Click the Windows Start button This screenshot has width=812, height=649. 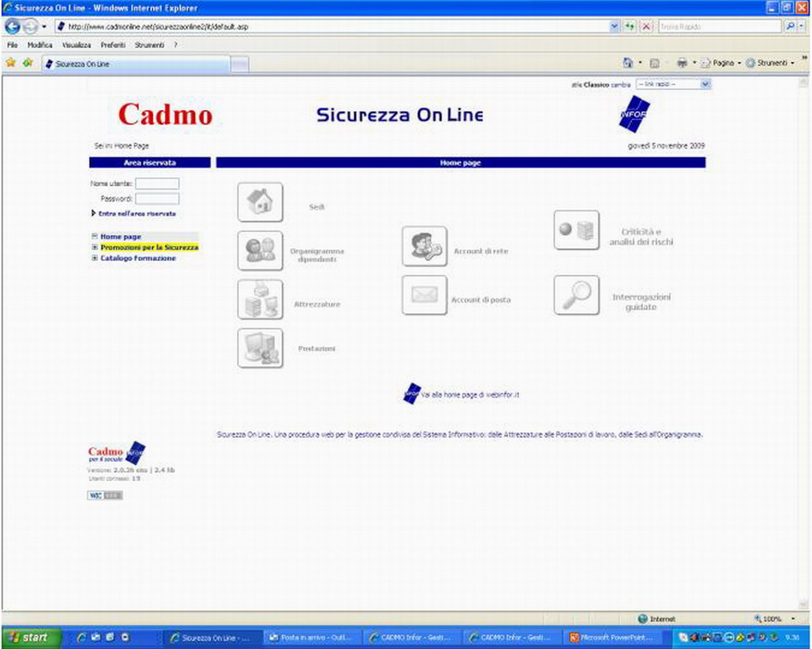[31, 638]
